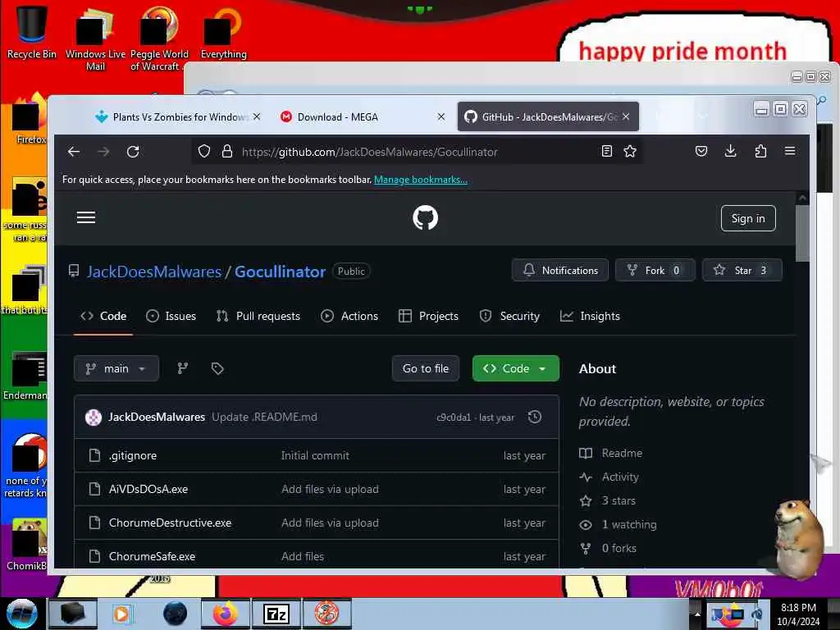Open GitHub hamburger navigation menu
This screenshot has height=630, width=840.
85,217
